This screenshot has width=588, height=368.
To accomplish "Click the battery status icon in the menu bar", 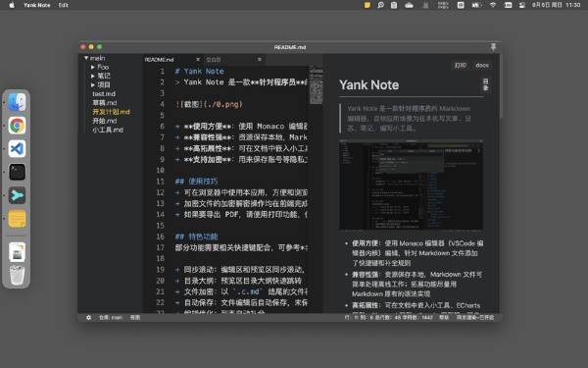I will click(x=476, y=5).
